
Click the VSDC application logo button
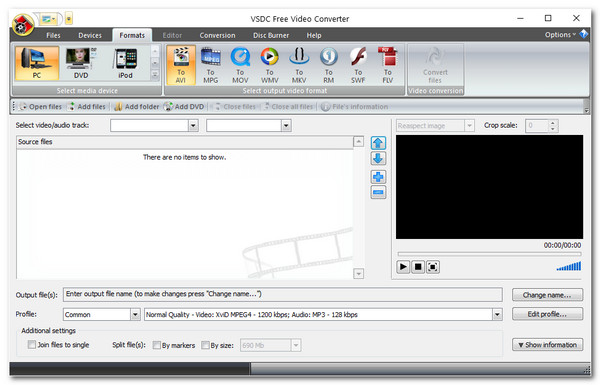[23, 25]
